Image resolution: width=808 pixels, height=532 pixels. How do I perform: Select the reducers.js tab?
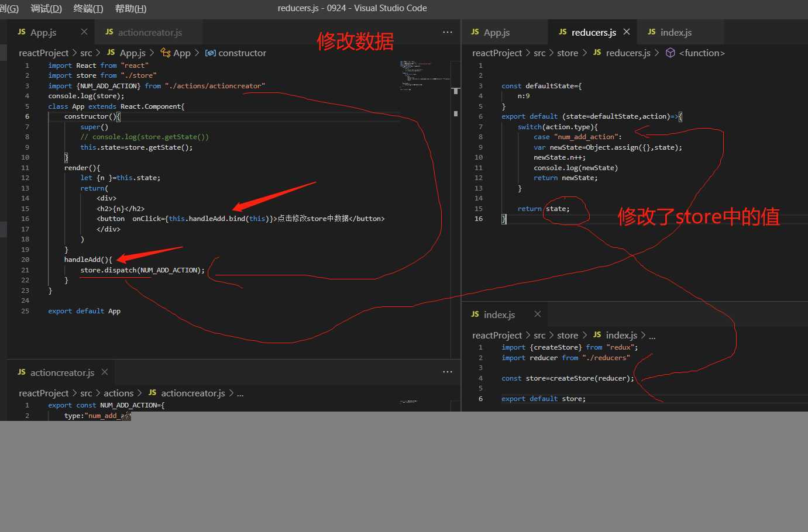click(x=594, y=33)
